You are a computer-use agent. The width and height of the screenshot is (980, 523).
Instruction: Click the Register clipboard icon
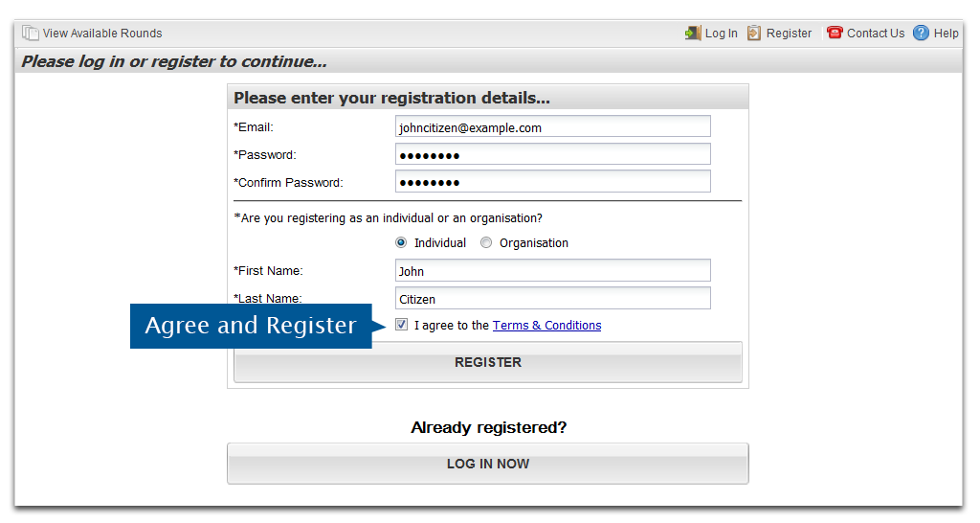pos(754,33)
